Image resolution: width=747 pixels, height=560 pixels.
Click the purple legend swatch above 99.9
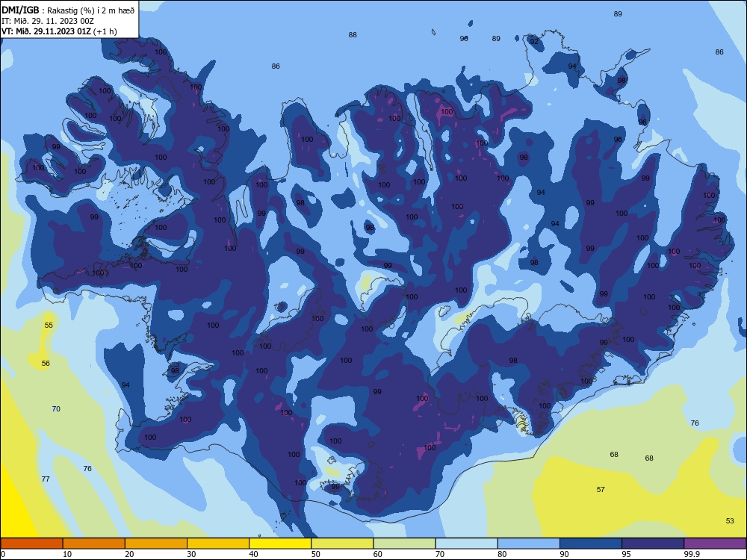pos(715,544)
